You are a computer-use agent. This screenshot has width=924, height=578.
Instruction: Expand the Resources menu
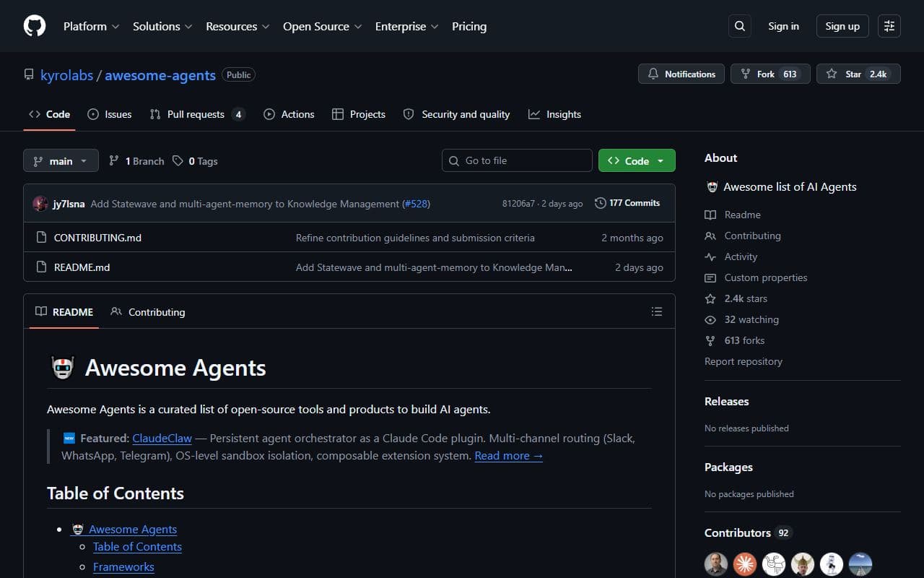tap(237, 26)
